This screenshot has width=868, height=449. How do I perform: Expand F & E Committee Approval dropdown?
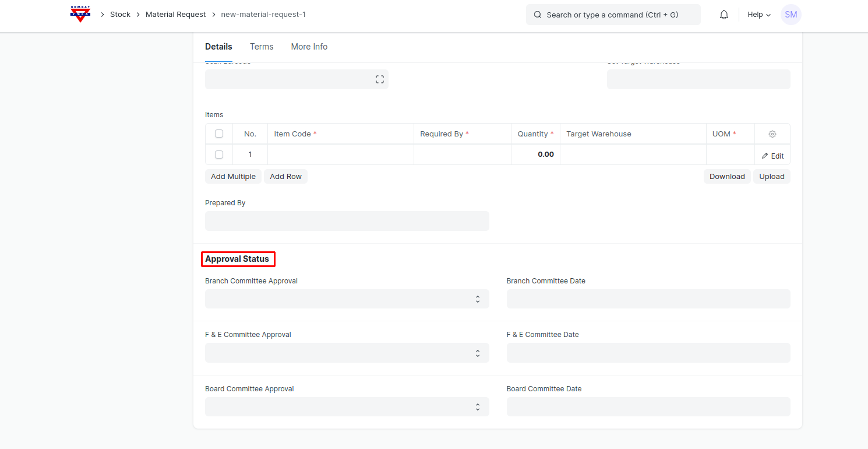347,353
